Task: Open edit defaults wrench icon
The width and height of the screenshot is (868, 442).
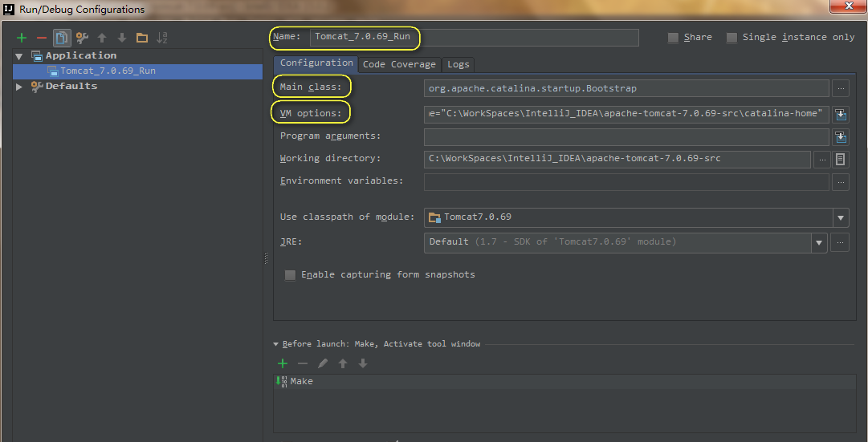Action: 82,38
